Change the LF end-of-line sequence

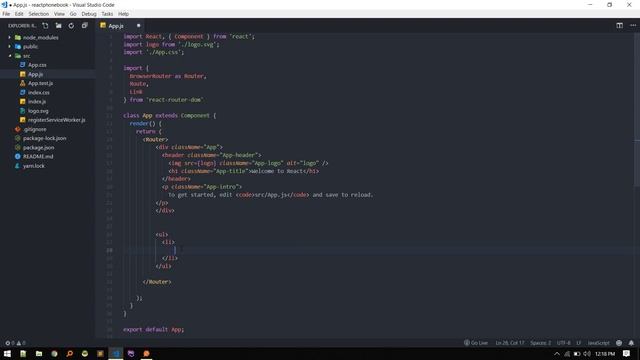pos(578,343)
